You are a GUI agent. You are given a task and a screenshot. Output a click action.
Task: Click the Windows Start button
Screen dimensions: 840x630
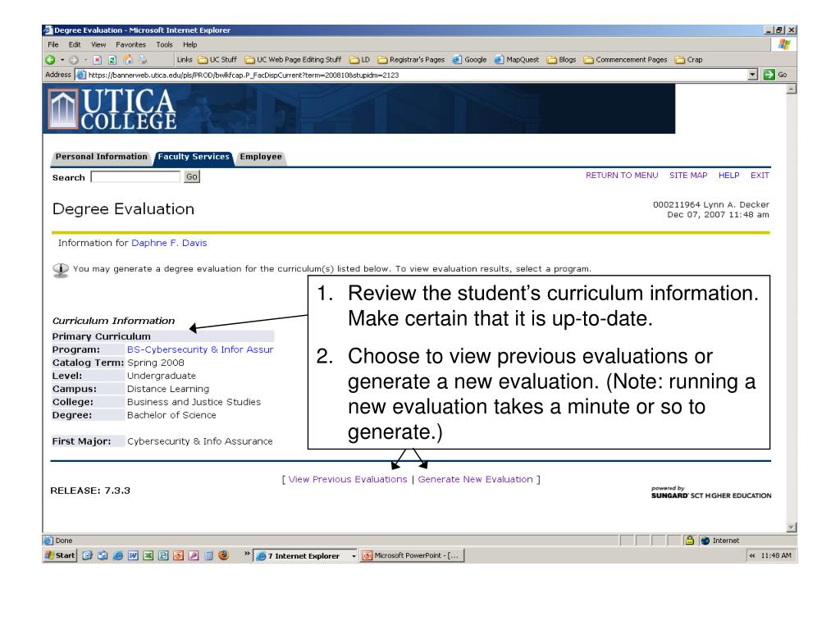pos(61,555)
